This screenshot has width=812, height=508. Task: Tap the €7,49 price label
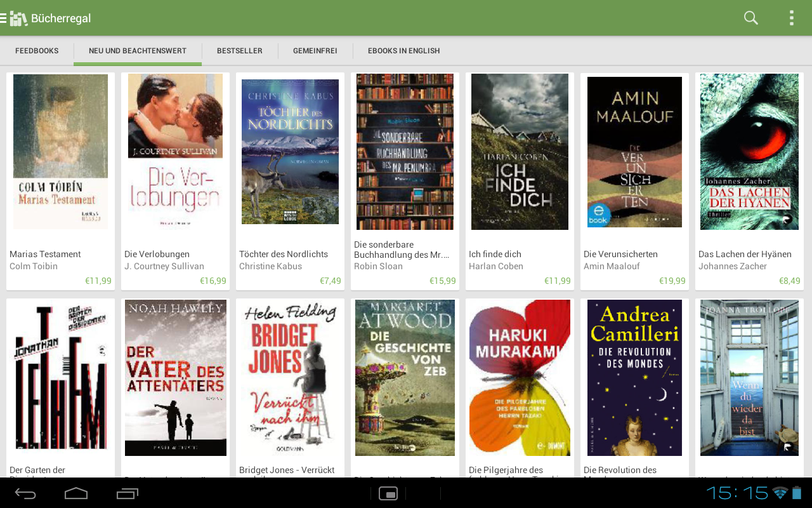tap(331, 281)
